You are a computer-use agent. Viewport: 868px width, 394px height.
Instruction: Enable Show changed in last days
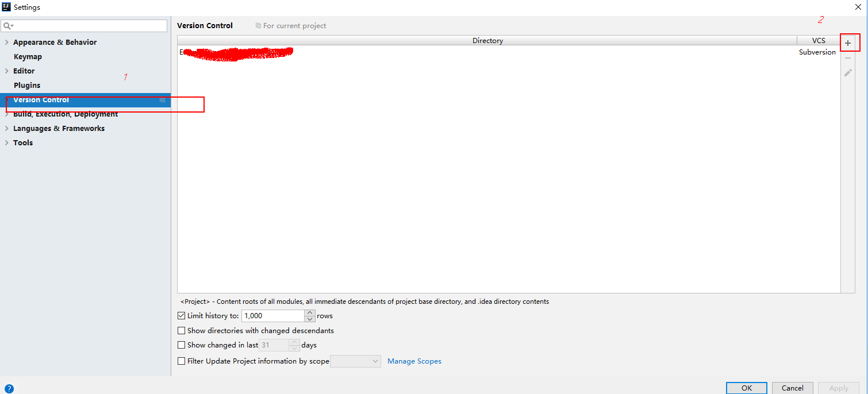coord(182,345)
